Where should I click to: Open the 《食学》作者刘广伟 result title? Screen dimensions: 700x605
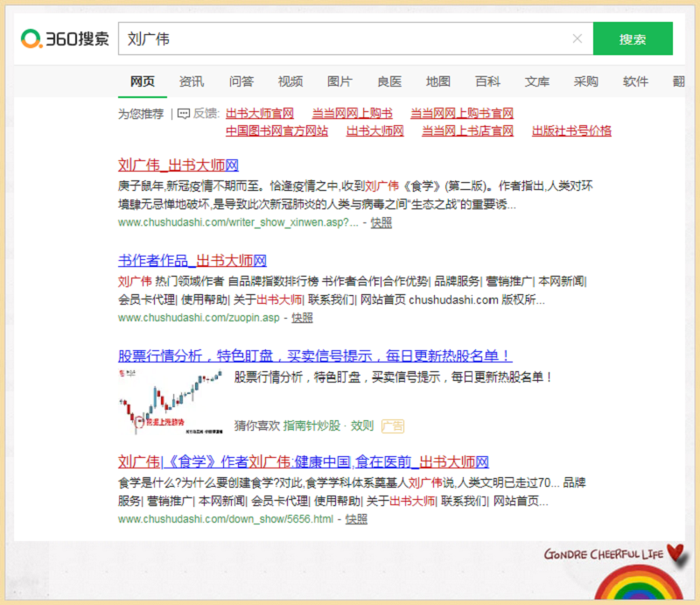click(303, 462)
